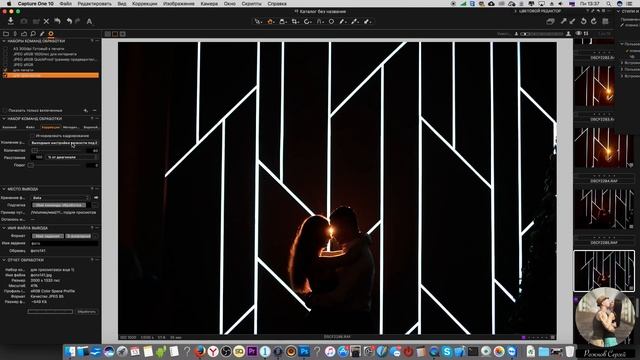Click the Capture camera icon
640x360 pixels.
point(24,21)
